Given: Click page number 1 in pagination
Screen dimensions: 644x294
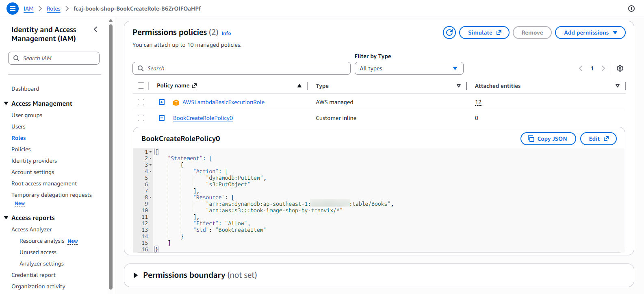Looking at the screenshot, I should pos(592,68).
